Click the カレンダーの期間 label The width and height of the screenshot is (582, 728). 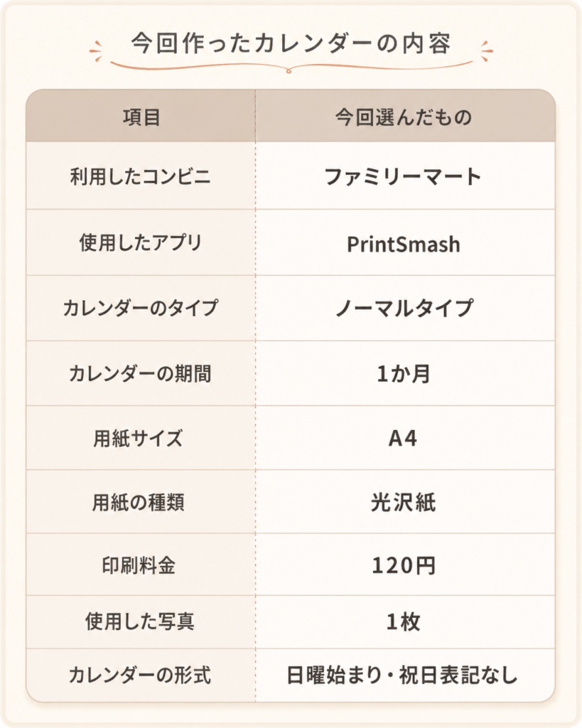pos(141,374)
